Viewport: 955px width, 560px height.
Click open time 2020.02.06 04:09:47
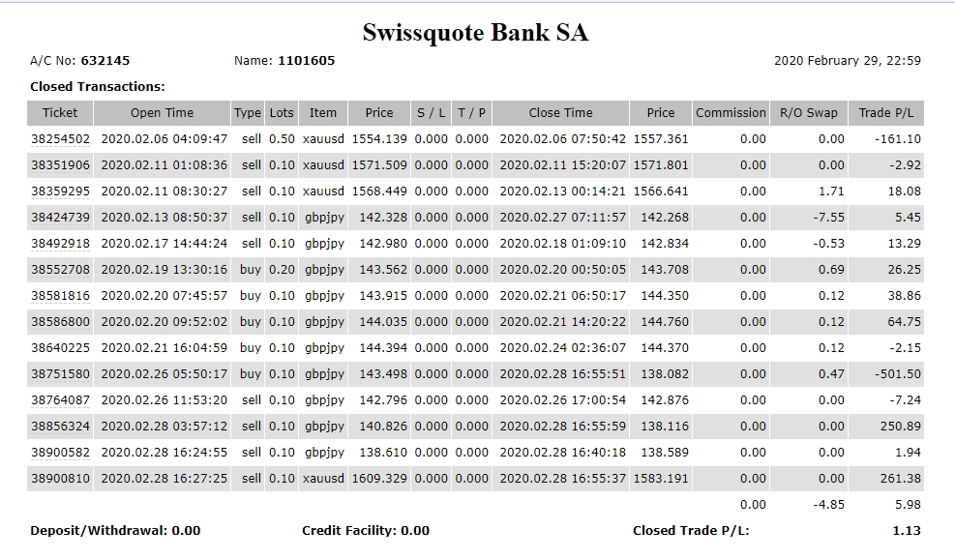pos(164,138)
